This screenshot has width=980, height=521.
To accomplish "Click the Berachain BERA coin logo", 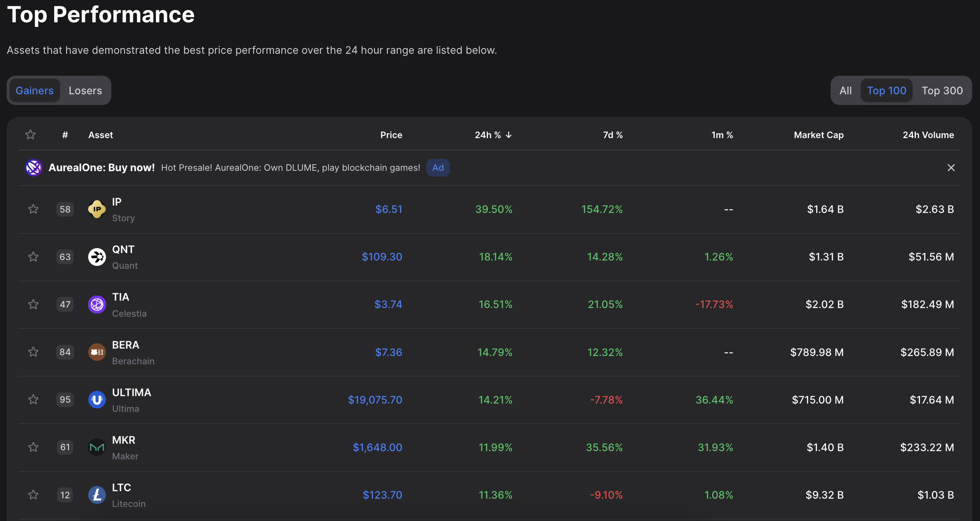I will pos(97,352).
